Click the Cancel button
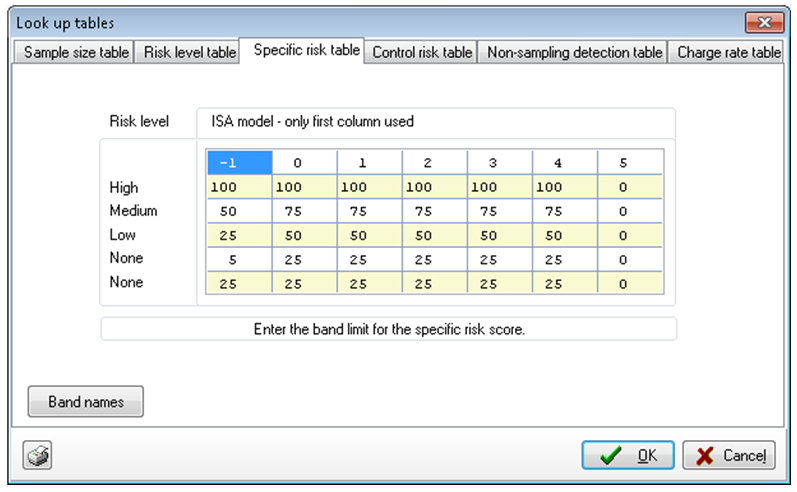 (728, 455)
